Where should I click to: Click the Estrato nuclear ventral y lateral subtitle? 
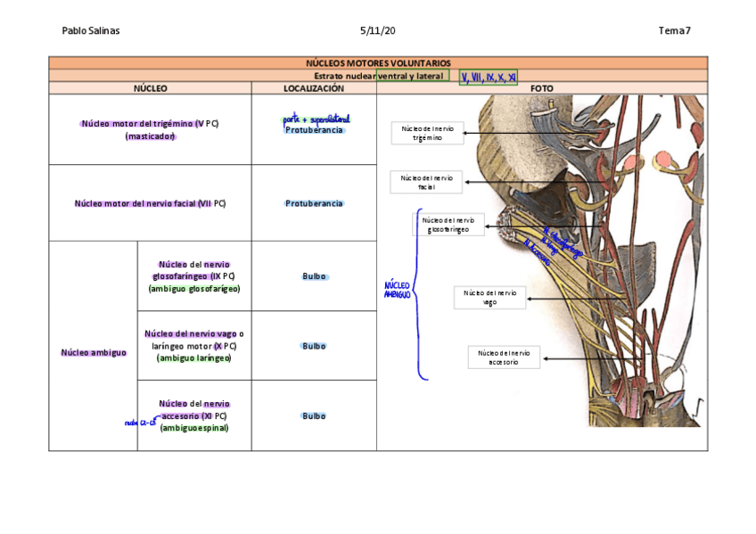tap(378, 76)
